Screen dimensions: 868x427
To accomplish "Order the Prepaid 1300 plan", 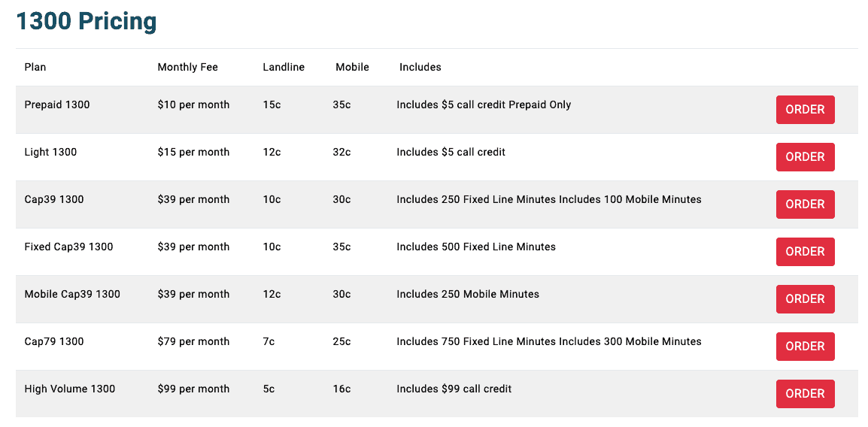I will (x=805, y=110).
